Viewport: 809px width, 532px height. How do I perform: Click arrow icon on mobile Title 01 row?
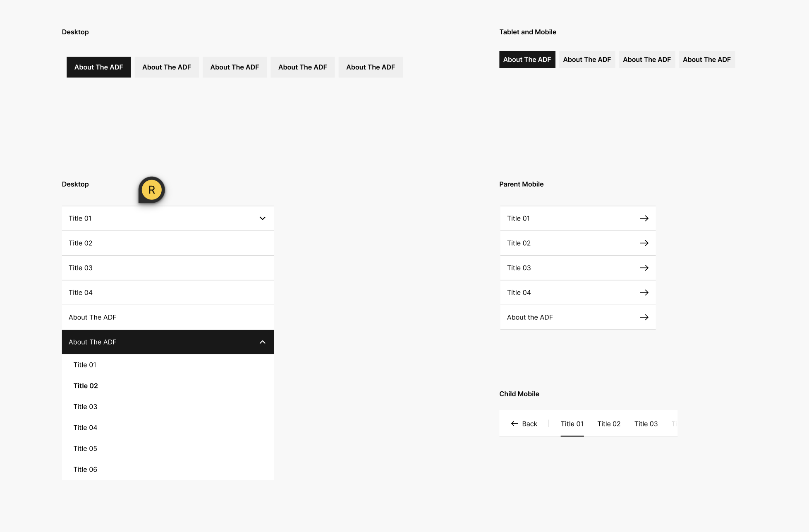coord(644,218)
